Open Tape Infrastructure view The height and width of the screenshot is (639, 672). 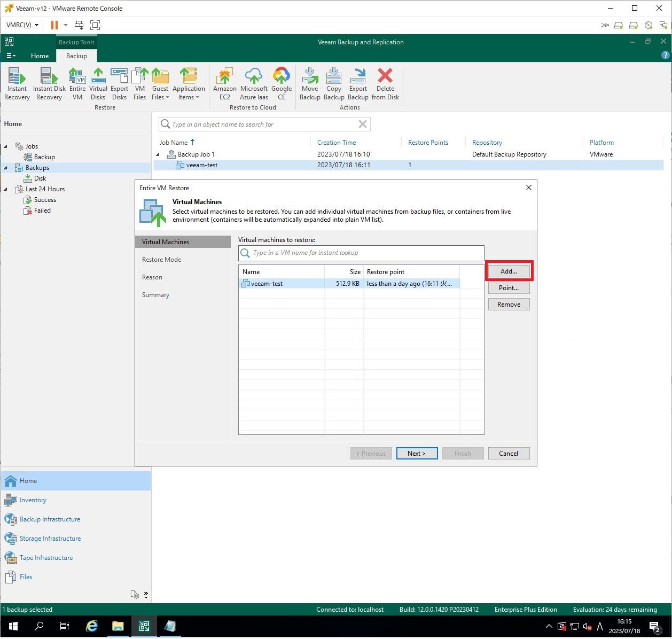pyautogui.click(x=46, y=558)
